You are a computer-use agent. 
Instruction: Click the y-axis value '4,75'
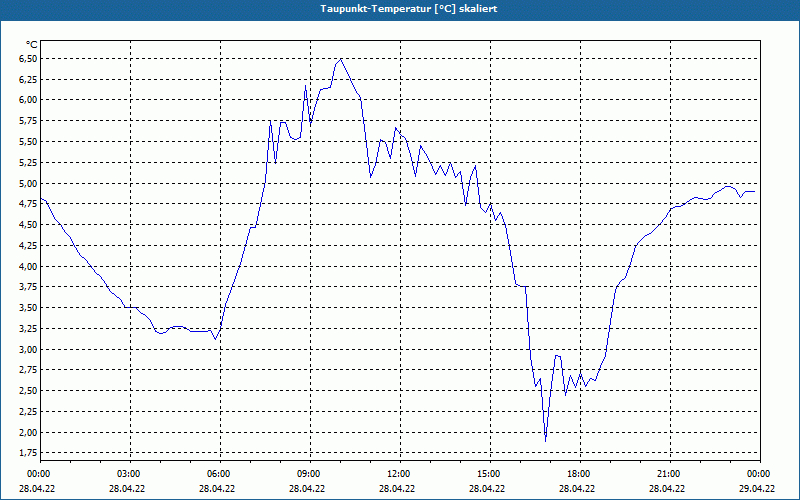28,204
